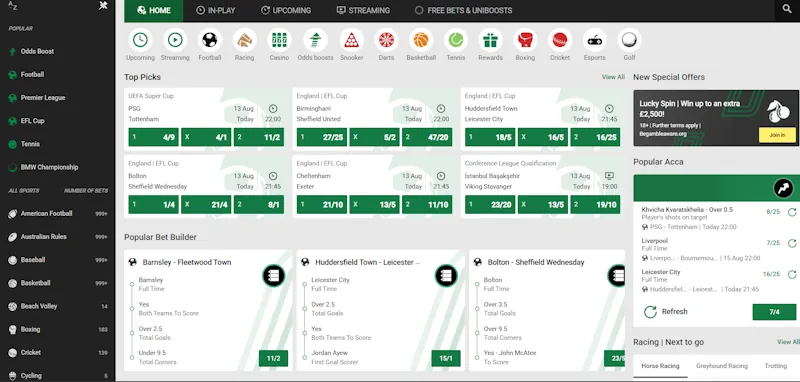Select the Boxing glove quick-link icon

click(x=525, y=40)
